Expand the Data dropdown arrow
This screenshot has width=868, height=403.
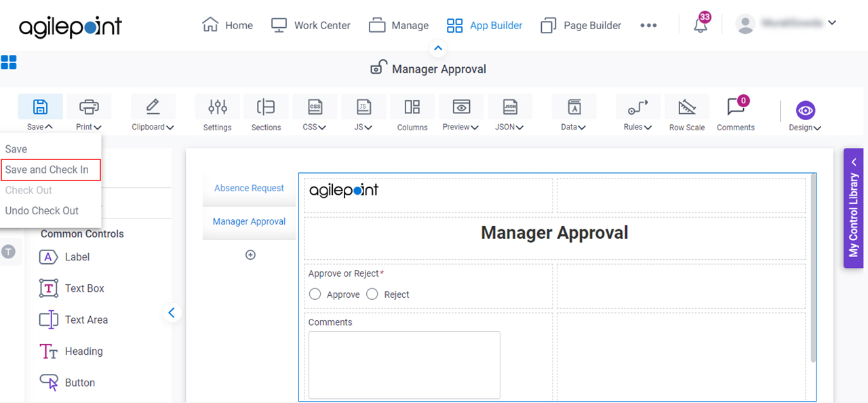click(x=582, y=127)
